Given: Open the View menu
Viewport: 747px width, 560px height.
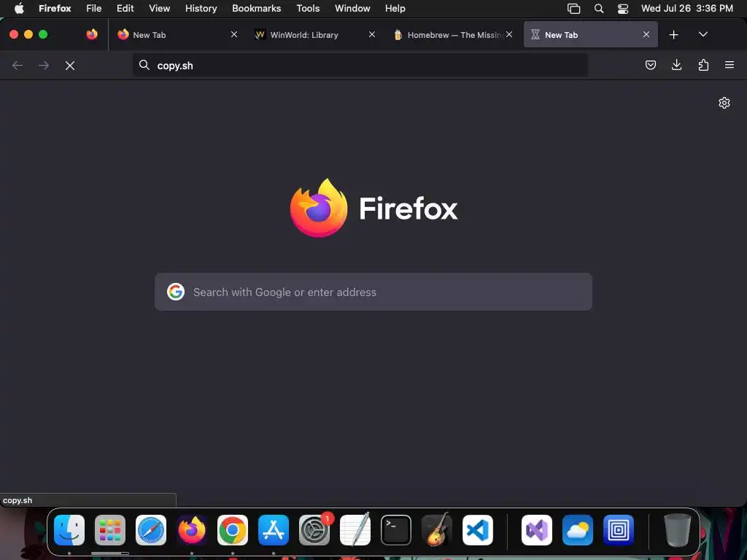Looking at the screenshot, I should 159,9.
